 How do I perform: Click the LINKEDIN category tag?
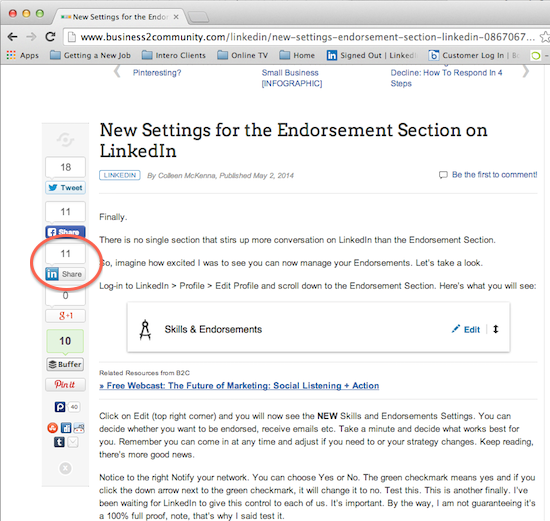(x=120, y=175)
